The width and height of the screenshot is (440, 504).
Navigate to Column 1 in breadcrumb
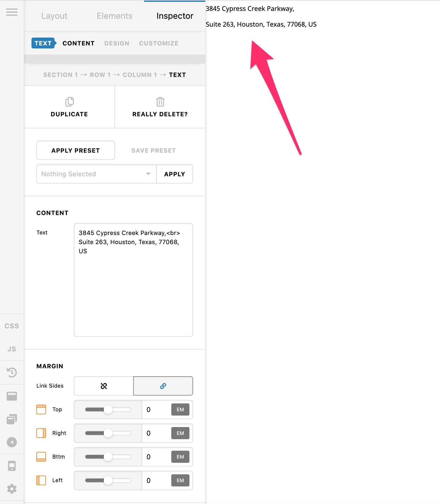[x=140, y=75]
